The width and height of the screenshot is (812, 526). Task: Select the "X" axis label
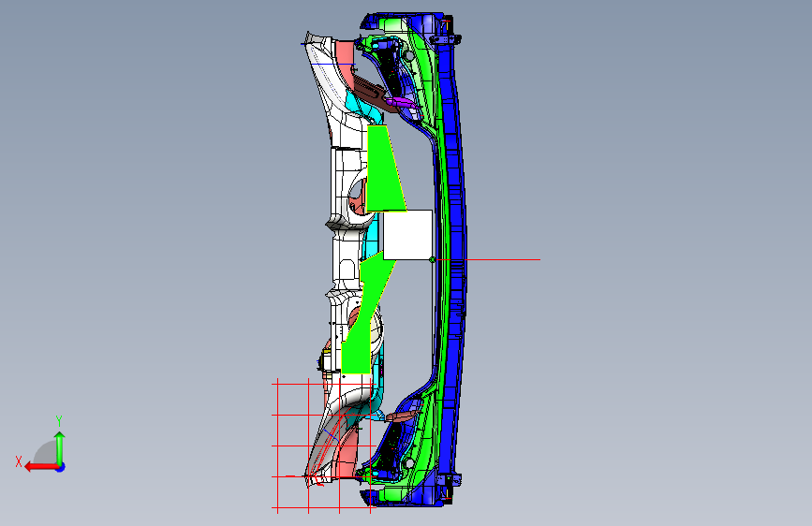pos(19,461)
